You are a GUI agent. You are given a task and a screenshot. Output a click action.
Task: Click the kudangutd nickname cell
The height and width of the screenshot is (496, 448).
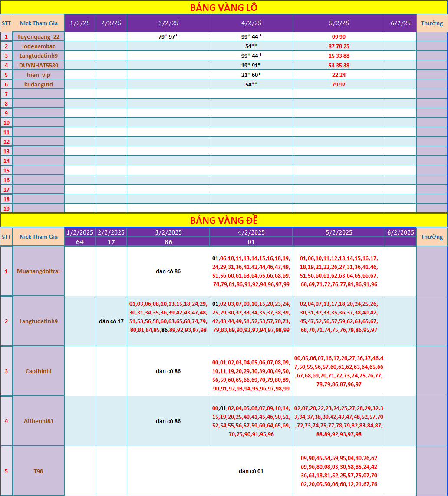coord(39,84)
